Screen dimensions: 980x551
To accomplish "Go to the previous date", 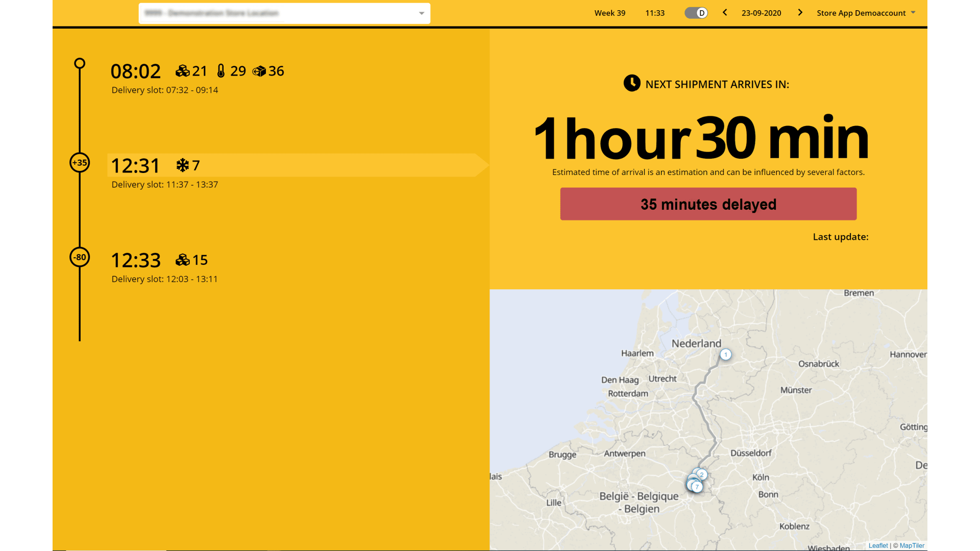I will coord(725,13).
